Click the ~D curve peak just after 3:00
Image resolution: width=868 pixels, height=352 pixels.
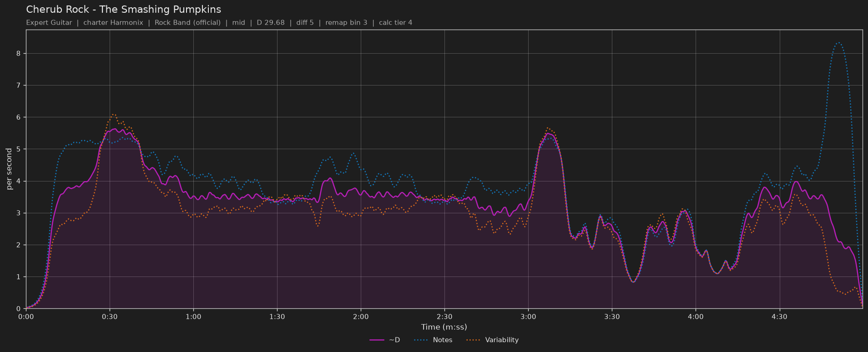coord(548,133)
